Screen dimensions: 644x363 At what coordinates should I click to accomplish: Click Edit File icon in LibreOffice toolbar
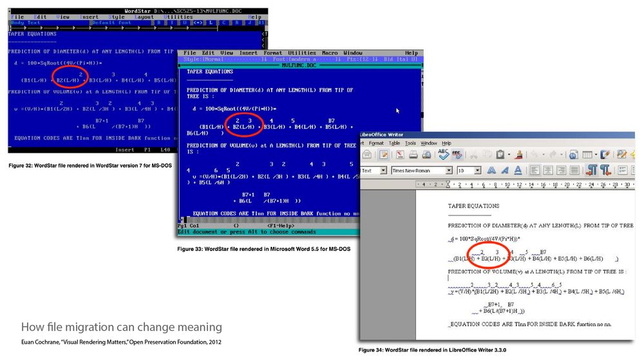[384, 155]
